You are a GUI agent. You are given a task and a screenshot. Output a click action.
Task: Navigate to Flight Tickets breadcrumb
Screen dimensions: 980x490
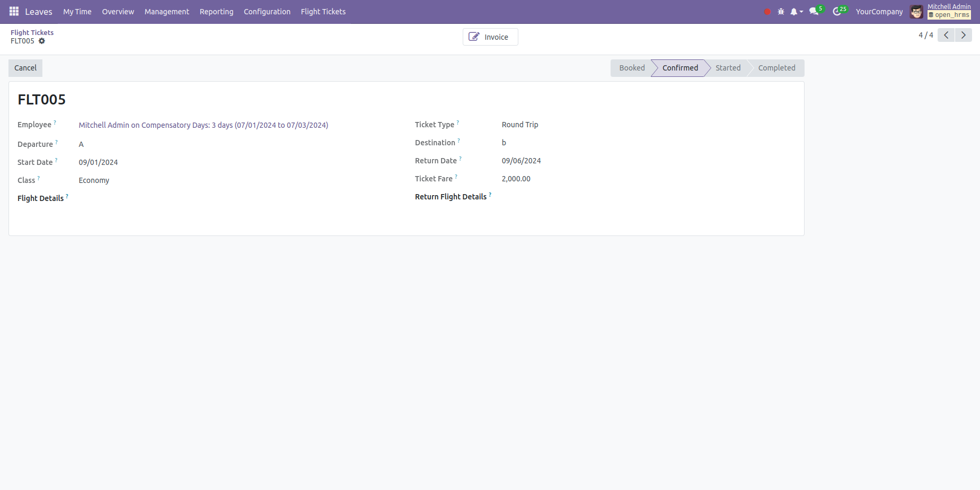[32, 32]
